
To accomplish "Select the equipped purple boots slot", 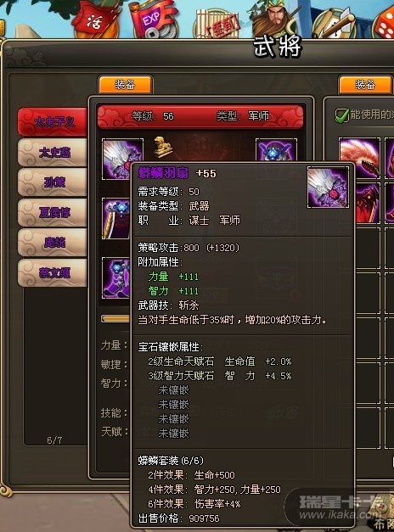I will pyautogui.click(x=116, y=277).
